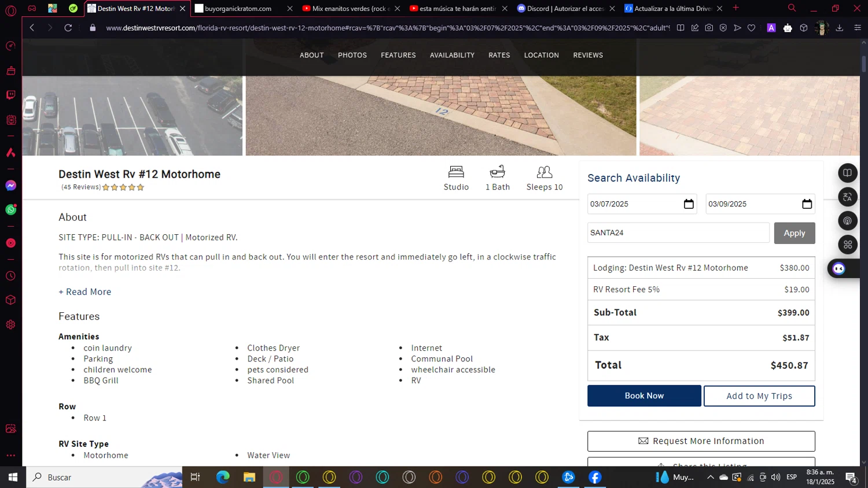Screen dimensions: 868x488
Task: Open the easy setup sliders icon
Action: click(x=858, y=28)
